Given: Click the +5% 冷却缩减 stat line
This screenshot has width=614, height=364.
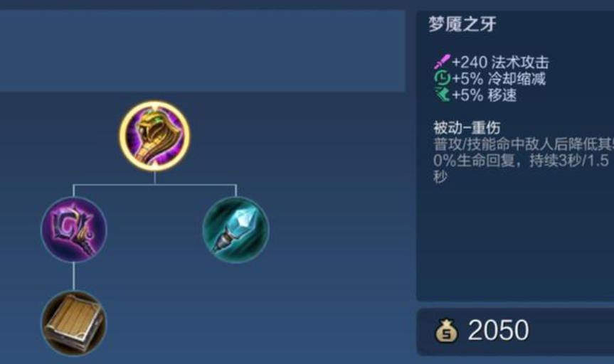Looking at the screenshot, I should tap(490, 79).
